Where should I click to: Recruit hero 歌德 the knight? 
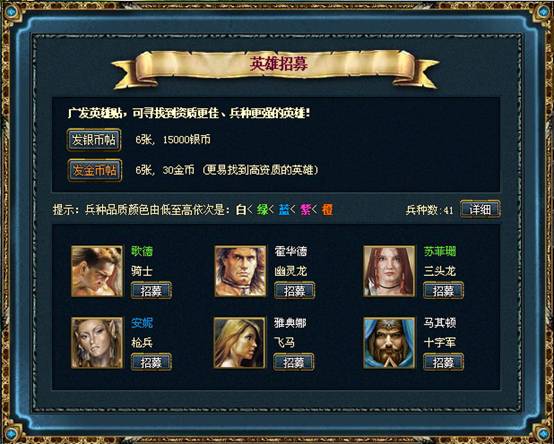click(151, 291)
